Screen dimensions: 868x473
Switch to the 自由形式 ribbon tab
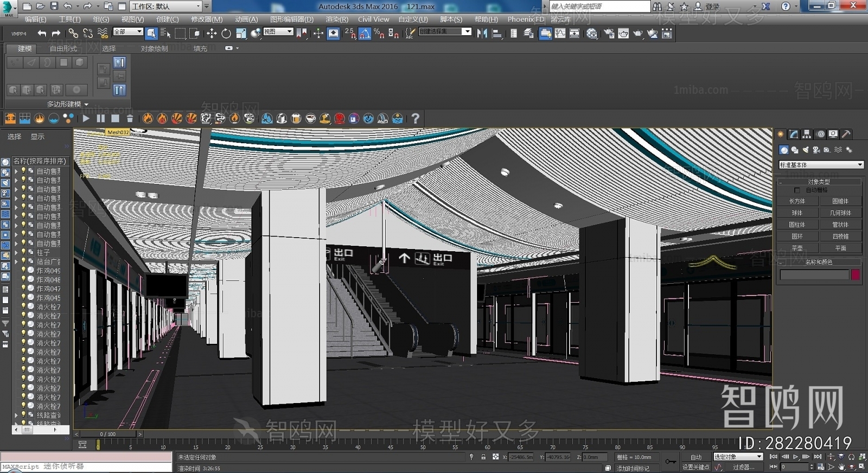[x=63, y=48]
